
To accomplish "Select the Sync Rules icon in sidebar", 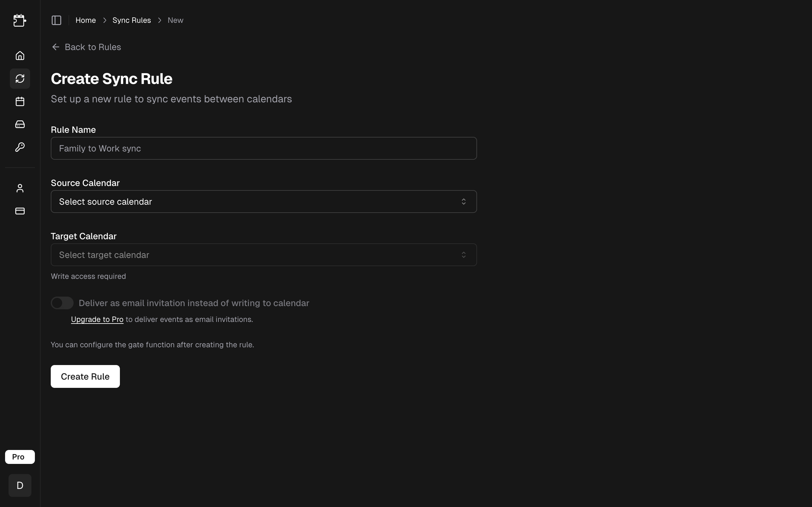I will 19,79.
